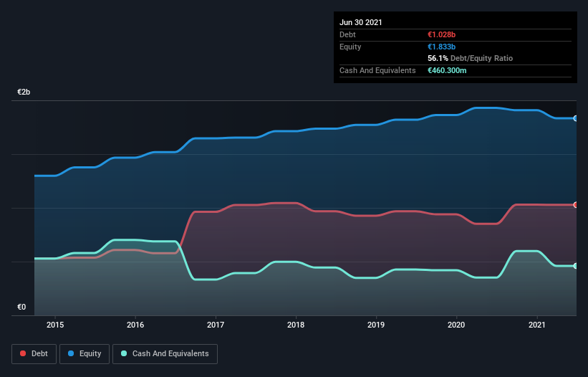Click the 56.1% Debt/Equity Ratio text
Screen dimensions: 588x377
pos(471,58)
